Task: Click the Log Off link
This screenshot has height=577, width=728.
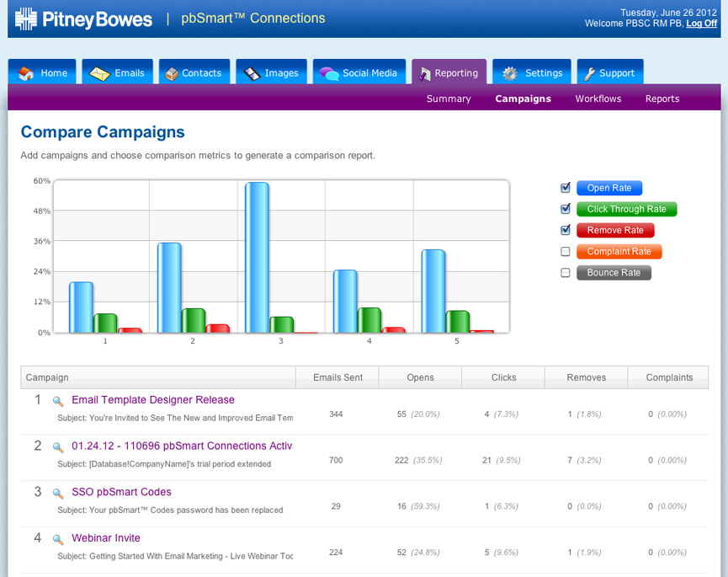Action: point(702,24)
